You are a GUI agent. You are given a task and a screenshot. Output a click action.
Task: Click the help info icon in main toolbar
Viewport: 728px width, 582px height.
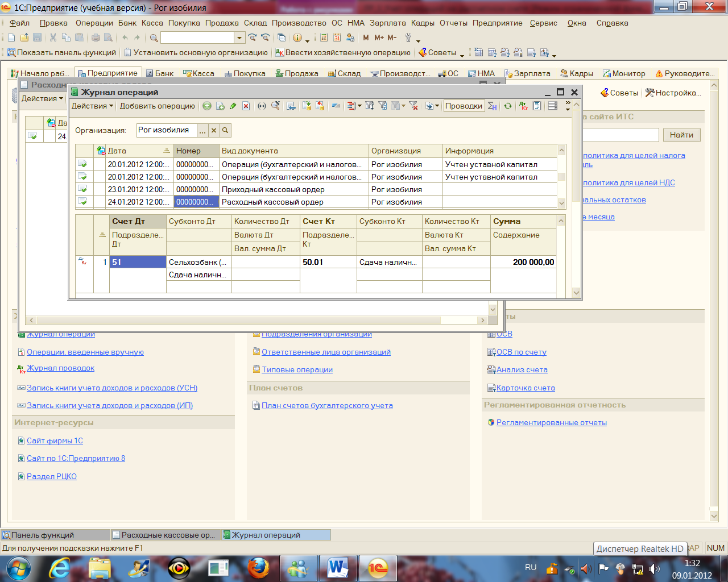297,38
